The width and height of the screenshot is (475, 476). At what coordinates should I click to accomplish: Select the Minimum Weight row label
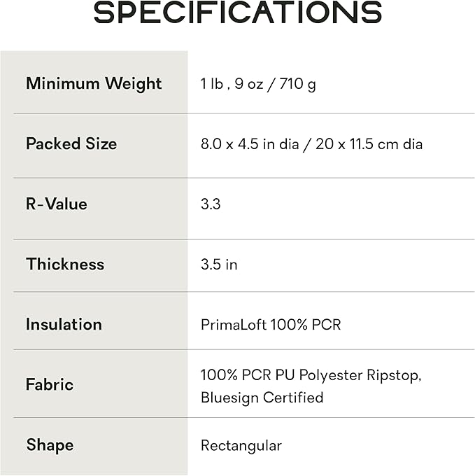pos(94,84)
